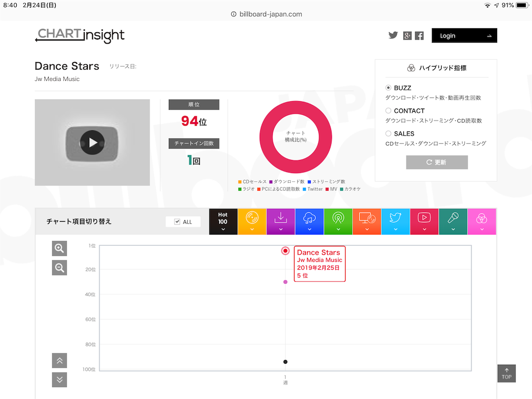Open the CHART insight logo link
The width and height of the screenshot is (532, 399).
[80, 35]
